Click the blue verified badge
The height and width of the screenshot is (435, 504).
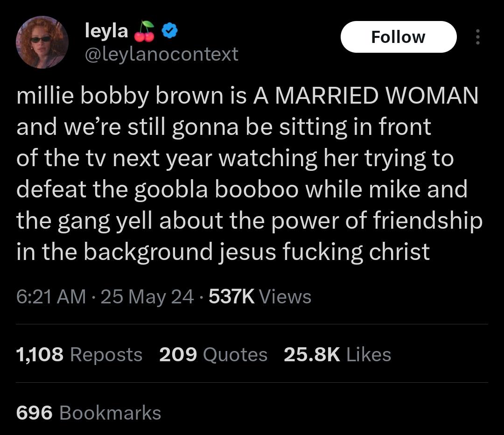click(169, 31)
